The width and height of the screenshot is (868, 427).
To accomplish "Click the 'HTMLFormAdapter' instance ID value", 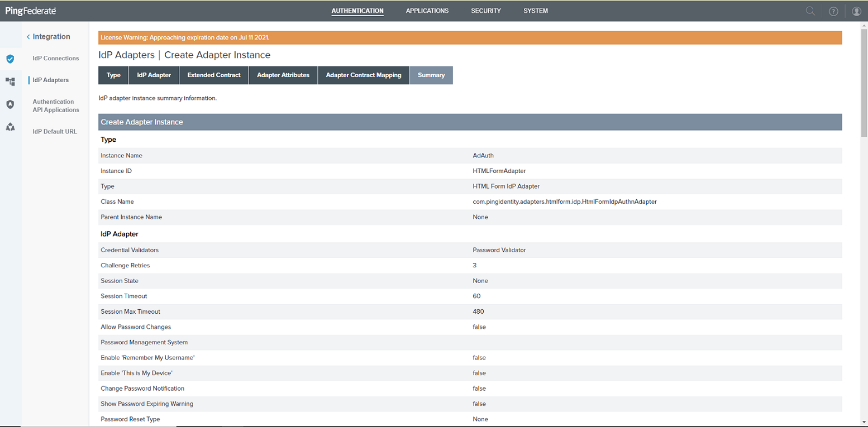I will point(499,171).
